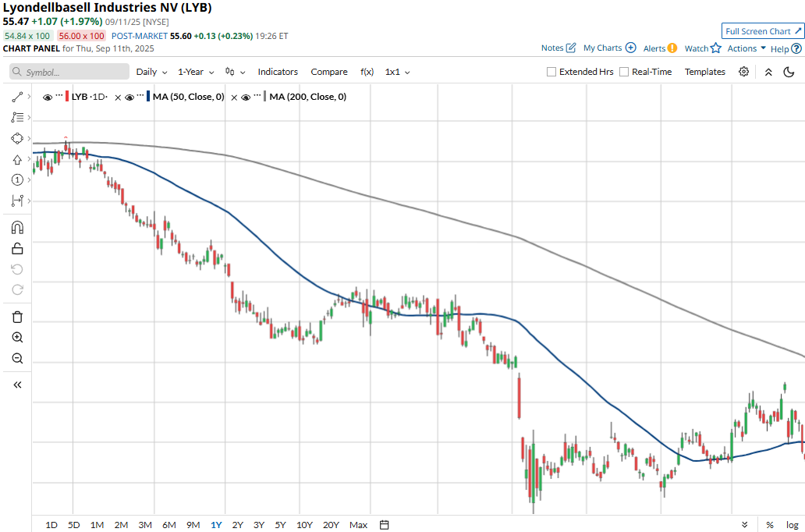Select the shapes polygon tool

[17, 139]
